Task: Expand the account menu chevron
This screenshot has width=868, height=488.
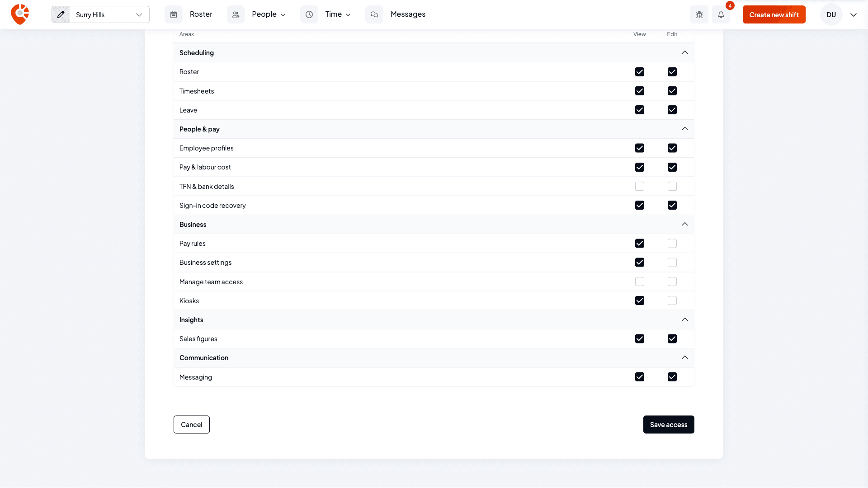Action: (854, 14)
